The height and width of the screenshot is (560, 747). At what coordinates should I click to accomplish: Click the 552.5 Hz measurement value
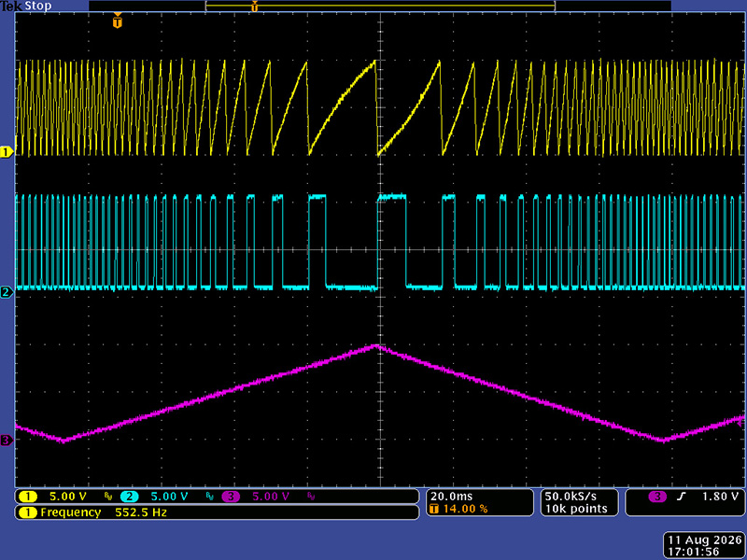coord(141,512)
